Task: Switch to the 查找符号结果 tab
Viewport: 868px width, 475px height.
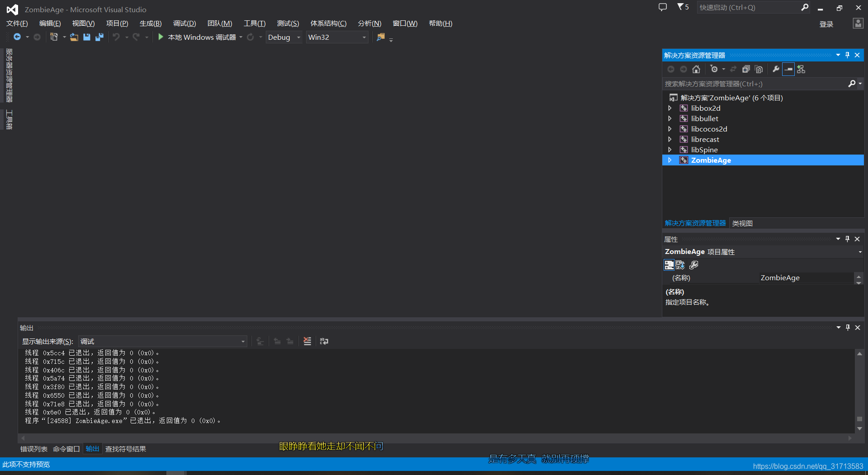Action: [126, 449]
